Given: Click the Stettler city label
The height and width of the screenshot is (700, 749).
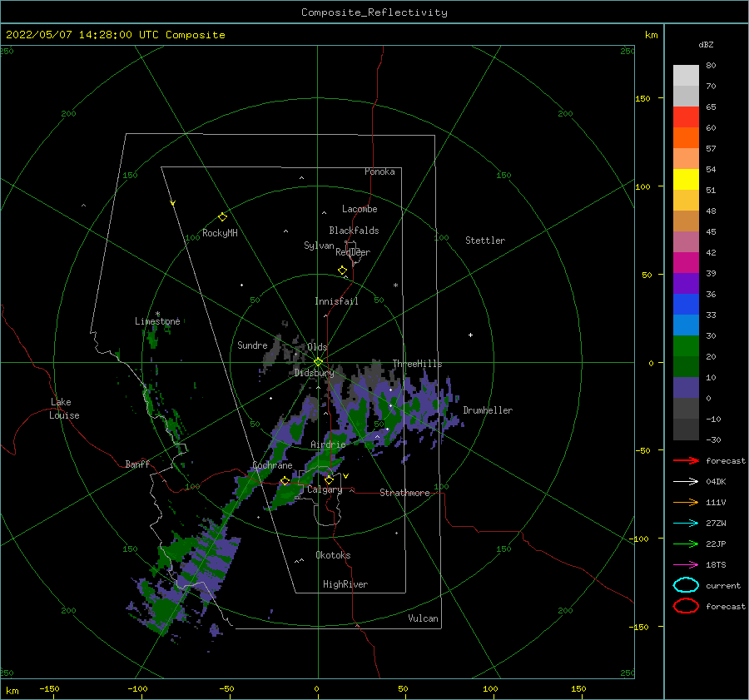Looking at the screenshot, I should (x=485, y=241).
